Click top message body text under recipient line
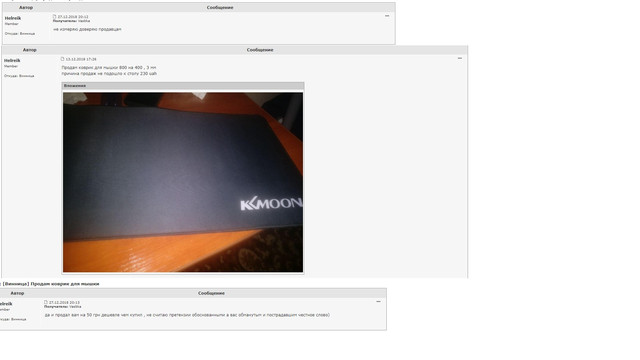This screenshot has height=360, width=640. 87,29
